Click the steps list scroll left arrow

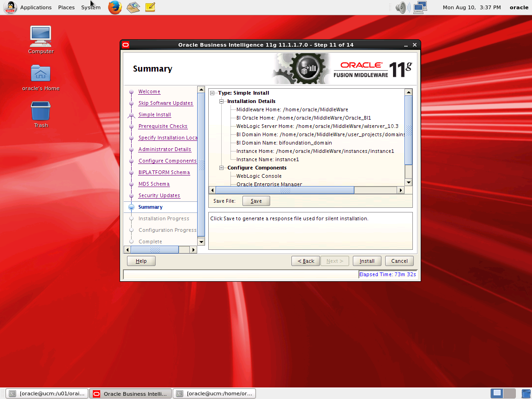[127, 250]
